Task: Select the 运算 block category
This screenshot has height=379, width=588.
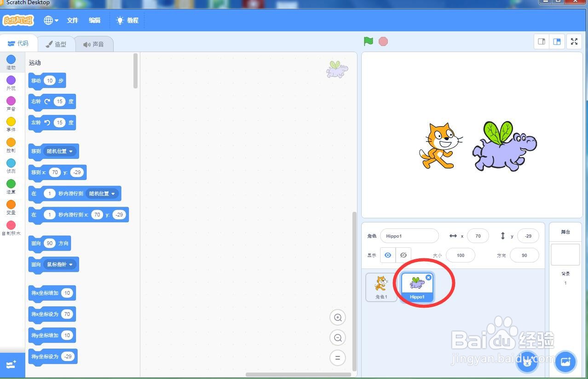Action: click(11, 187)
